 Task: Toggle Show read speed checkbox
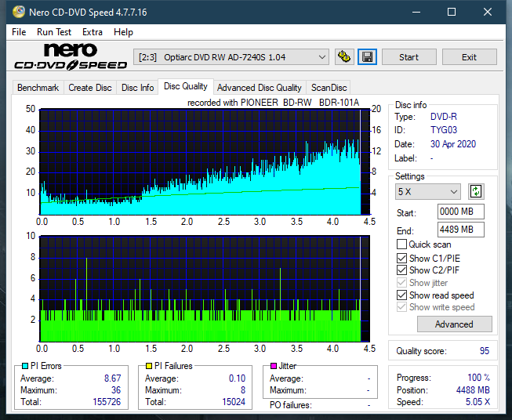[401, 295]
